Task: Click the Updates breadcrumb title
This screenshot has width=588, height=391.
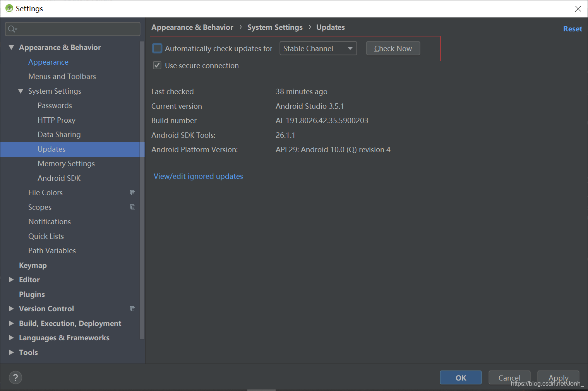Action: pyautogui.click(x=331, y=27)
